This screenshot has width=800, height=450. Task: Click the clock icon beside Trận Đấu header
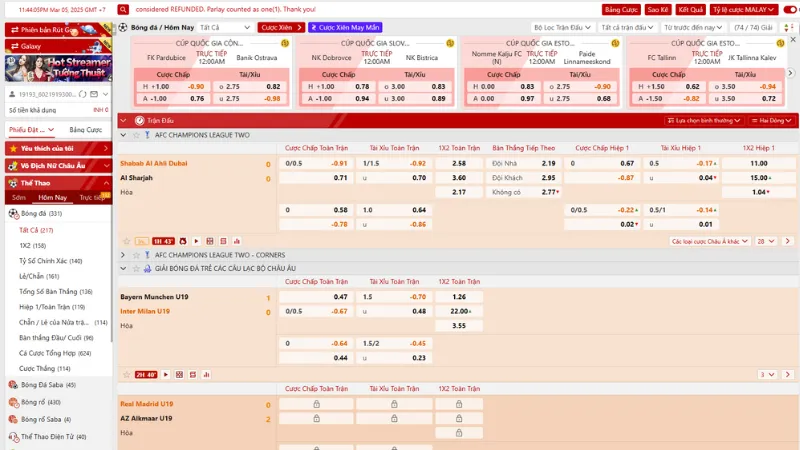pos(138,120)
